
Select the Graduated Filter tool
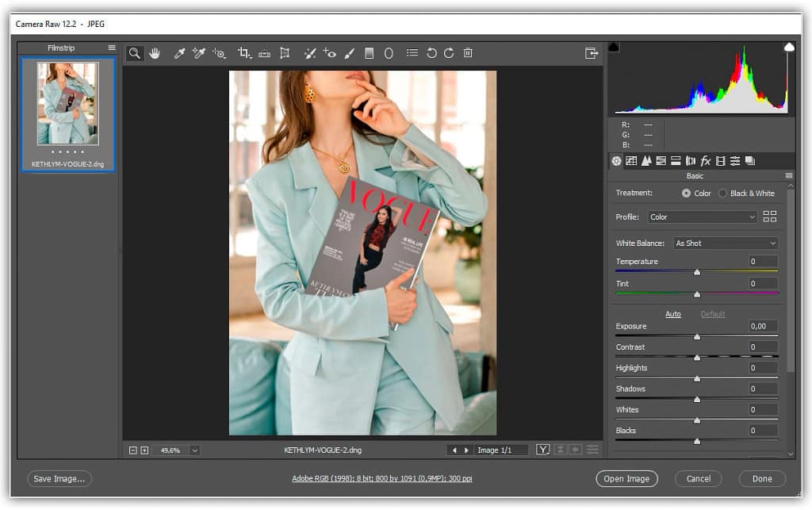[370, 53]
